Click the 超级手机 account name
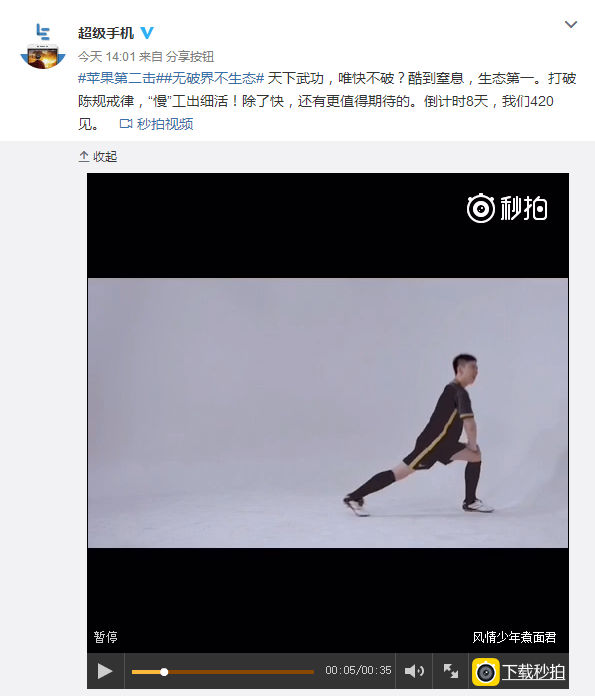The image size is (595, 696). pyautogui.click(x=106, y=33)
